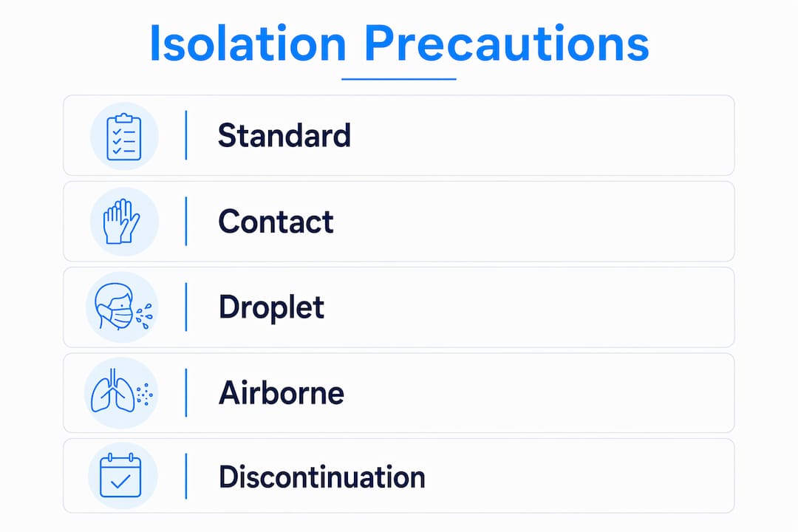
Task: Open the Droplet precautions row card
Action: tap(398, 307)
